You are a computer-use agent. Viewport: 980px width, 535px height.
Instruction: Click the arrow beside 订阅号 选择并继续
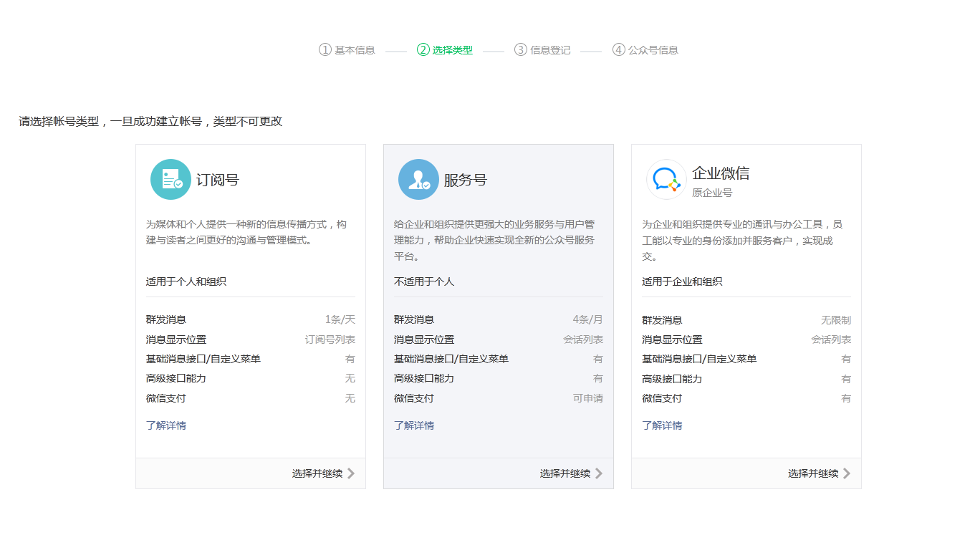[351, 473]
